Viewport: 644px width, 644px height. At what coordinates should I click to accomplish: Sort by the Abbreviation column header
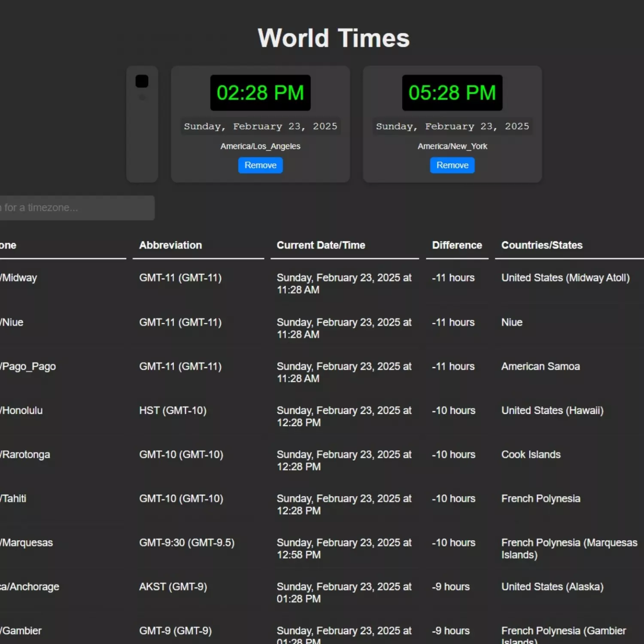click(170, 245)
